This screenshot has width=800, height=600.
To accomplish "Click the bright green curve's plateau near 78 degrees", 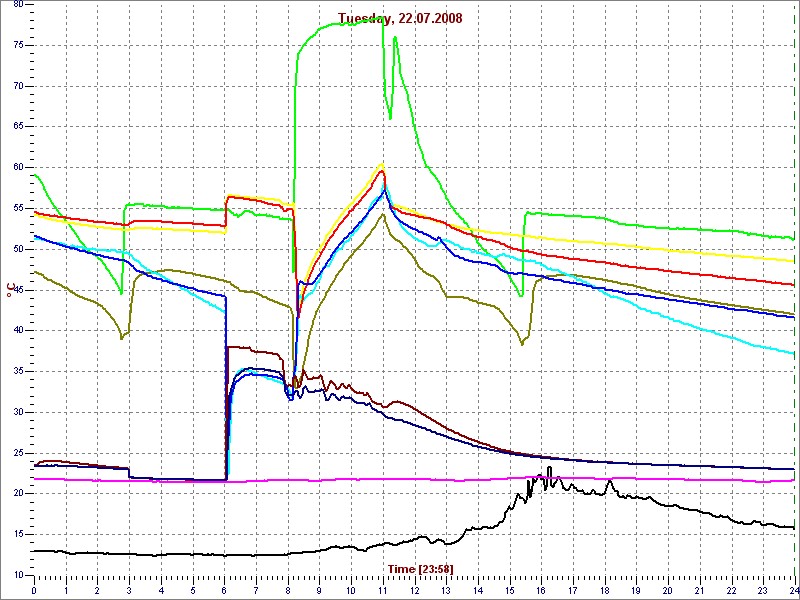I will coord(340,23).
